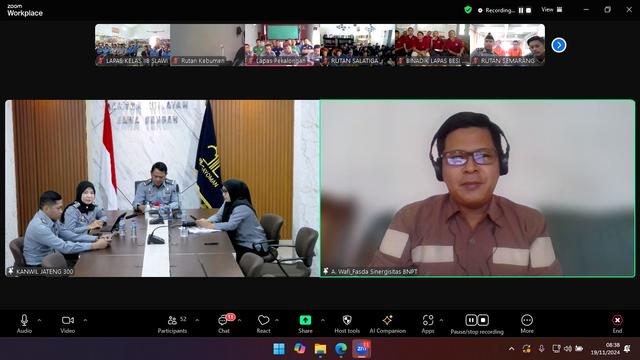Select the LAPAS KELAS IIB SLAWI thumbnail
Image resolution: width=640 pixels, height=360 pixels.
click(x=133, y=44)
